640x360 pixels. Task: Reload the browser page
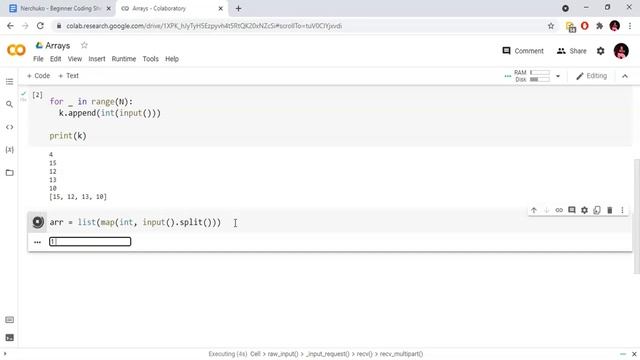(40, 26)
